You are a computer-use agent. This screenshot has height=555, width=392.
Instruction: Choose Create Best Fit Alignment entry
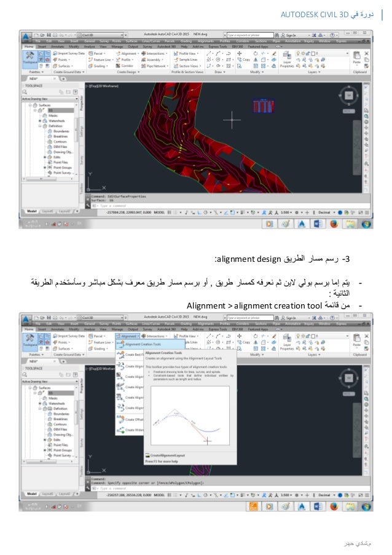(x=130, y=354)
